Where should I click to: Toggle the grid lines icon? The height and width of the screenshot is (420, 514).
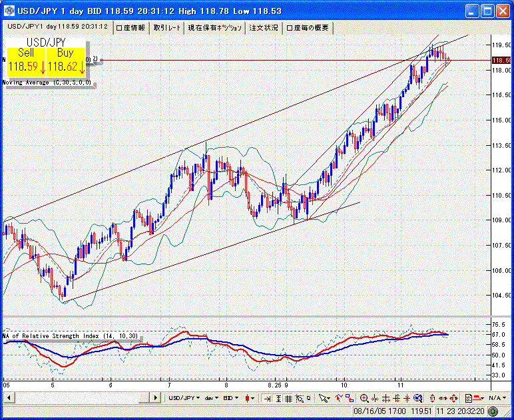288,398
